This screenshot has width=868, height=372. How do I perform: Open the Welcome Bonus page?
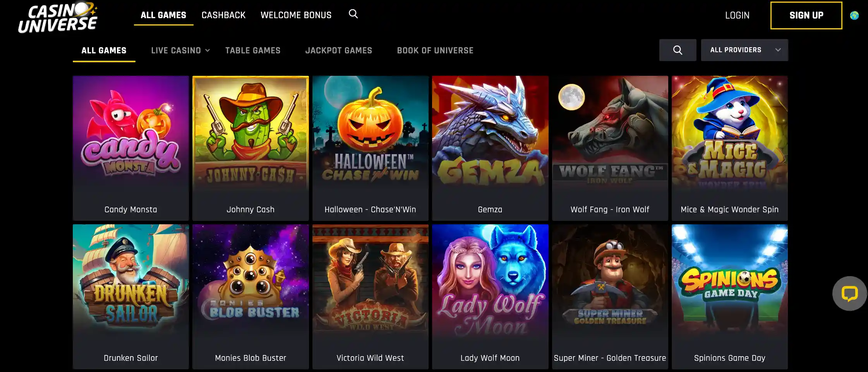[296, 15]
